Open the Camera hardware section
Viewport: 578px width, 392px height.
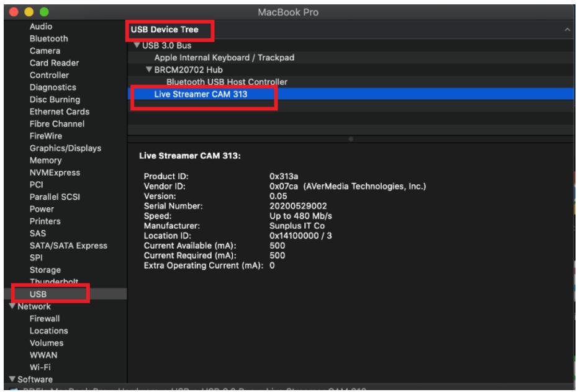click(x=45, y=51)
